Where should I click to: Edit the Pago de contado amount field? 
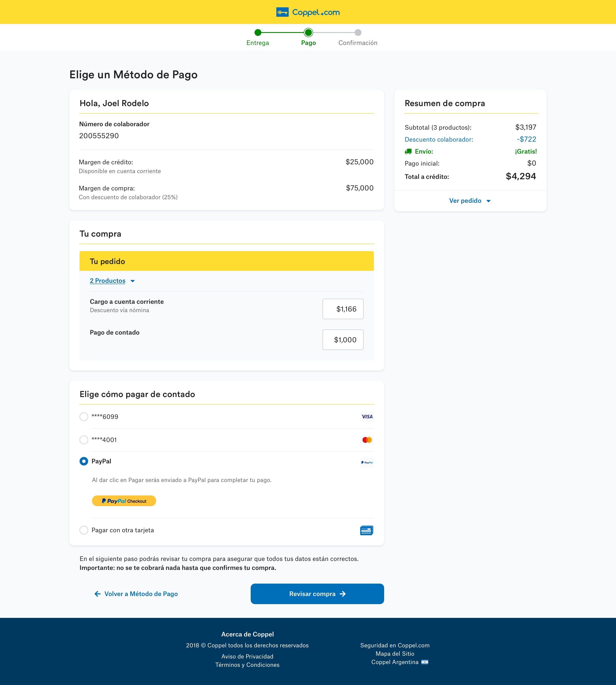tap(343, 340)
